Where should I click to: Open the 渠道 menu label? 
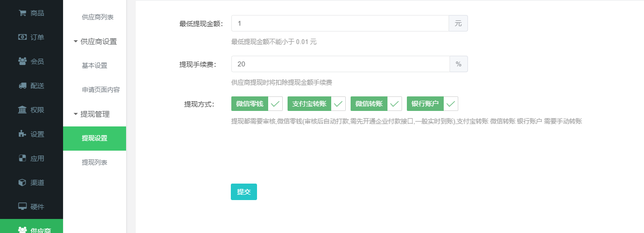click(37, 183)
